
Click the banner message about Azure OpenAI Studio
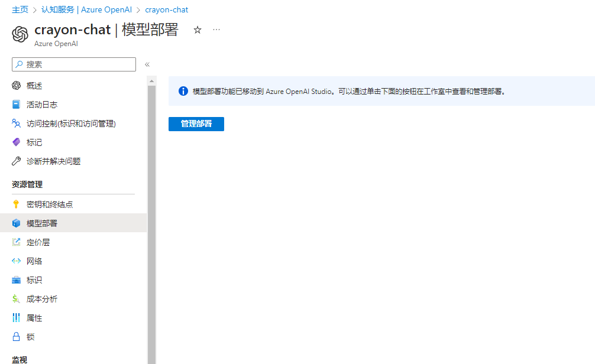[x=349, y=92]
